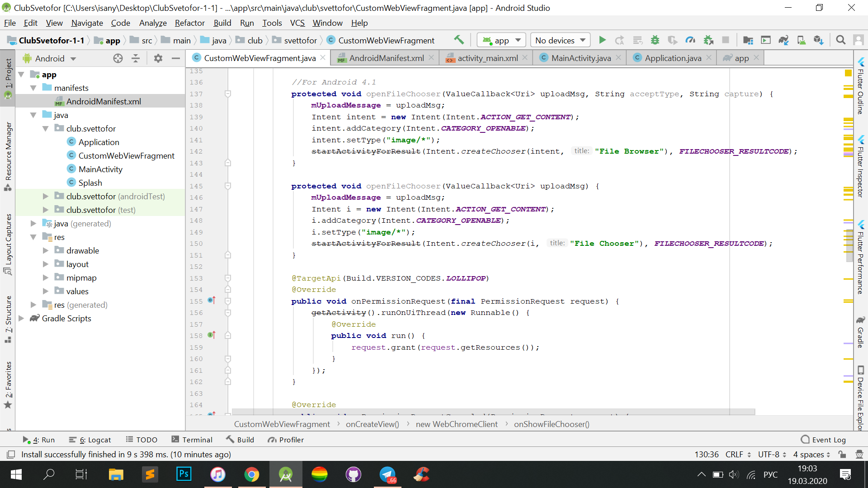Image resolution: width=868 pixels, height=488 pixels.
Task: Click the yellow warning indicator above editor scrollbar
Action: tap(848, 73)
